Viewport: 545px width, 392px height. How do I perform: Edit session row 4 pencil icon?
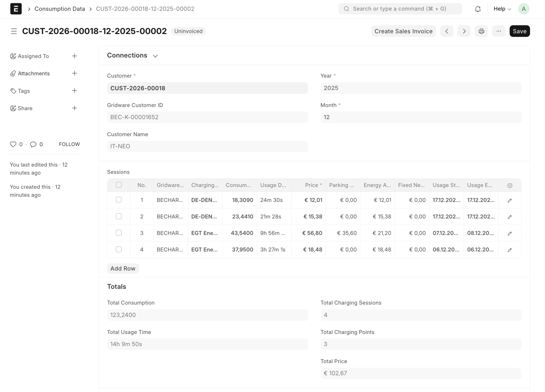[510, 250]
